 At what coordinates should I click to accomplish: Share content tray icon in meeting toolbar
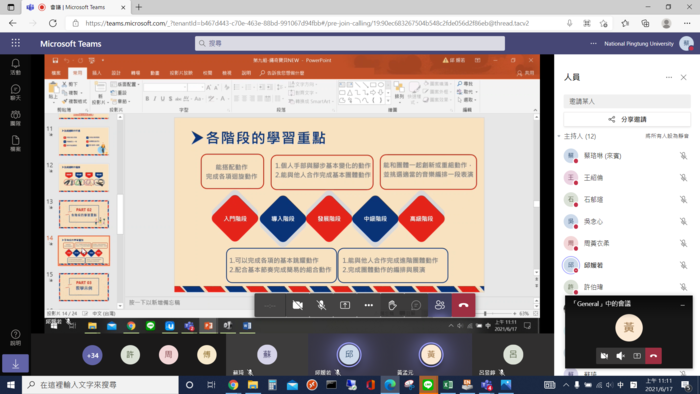click(345, 305)
